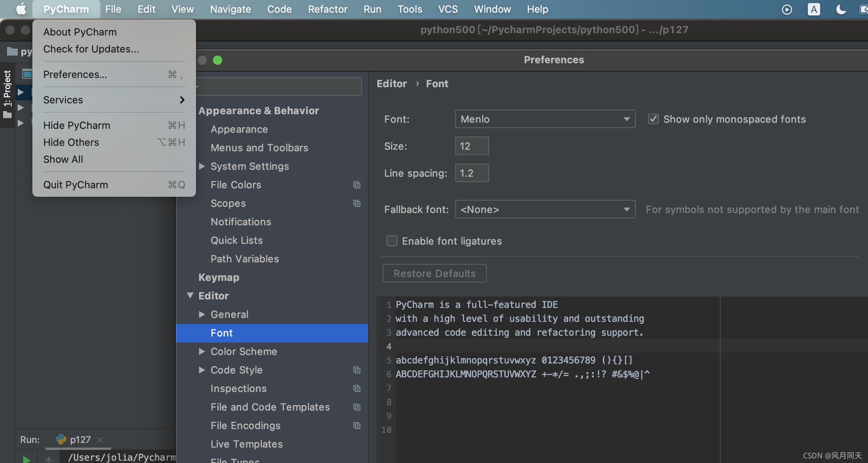Open the Navigate menu
Image resolution: width=868 pixels, height=463 pixels.
(230, 9)
